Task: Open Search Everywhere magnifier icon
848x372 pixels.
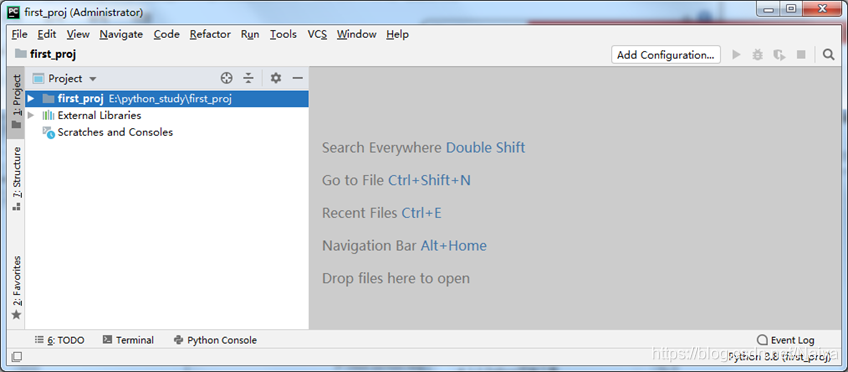Action: pyautogui.click(x=828, y=55)
